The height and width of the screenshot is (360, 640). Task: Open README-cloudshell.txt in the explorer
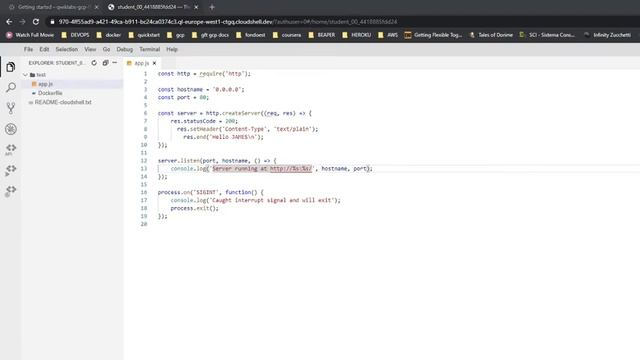[x=63, y=102]
